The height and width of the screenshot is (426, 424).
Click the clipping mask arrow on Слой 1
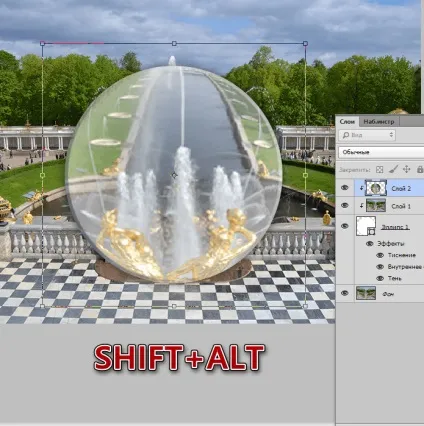pyautogui.click(x=362, y=206)
